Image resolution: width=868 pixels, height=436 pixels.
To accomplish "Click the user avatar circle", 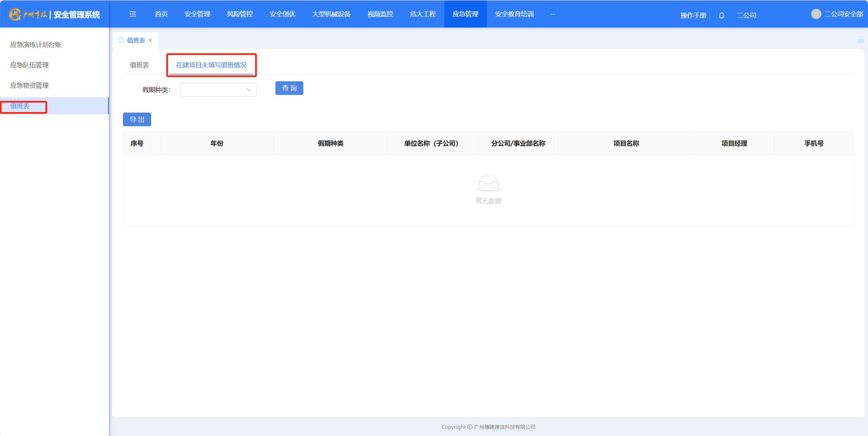I will point(816,14).
